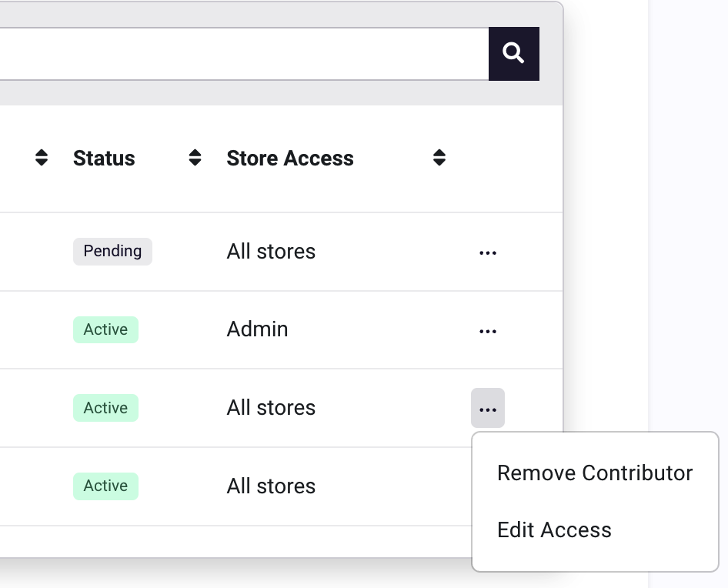
Task: Click the Store Access column header
Action: click(289, 159)
